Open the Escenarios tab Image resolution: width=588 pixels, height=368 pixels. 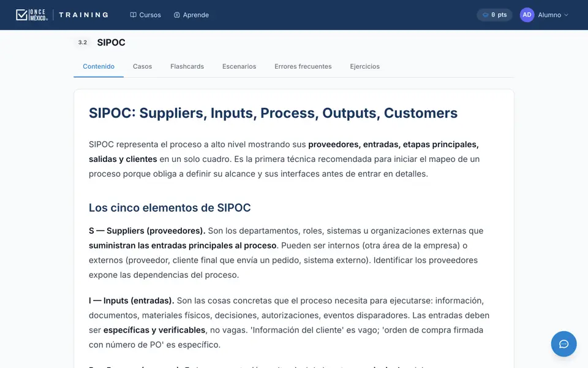tap(239, 66)
